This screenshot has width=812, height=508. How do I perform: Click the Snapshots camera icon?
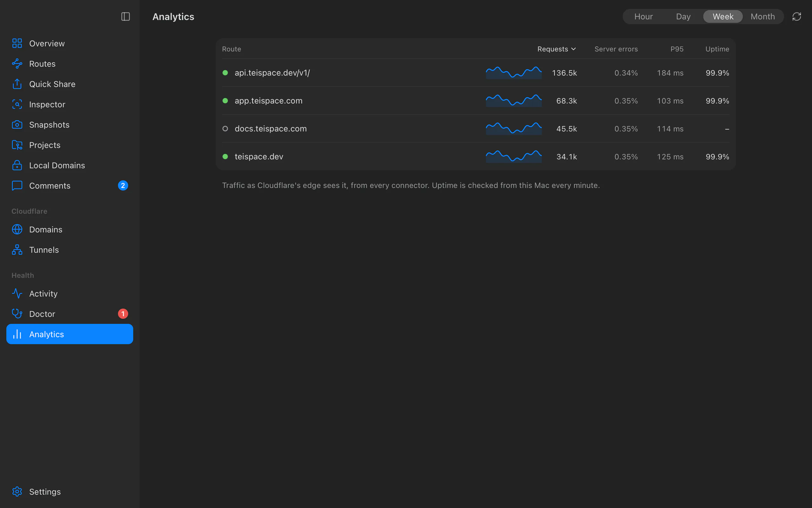17,125
